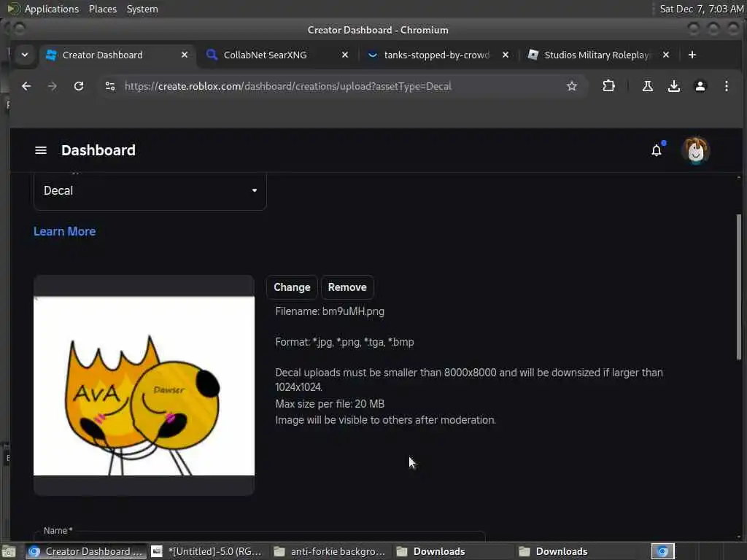Click the Format: *.jpg, *.png, *.tga, *.bmp text
Image resolution: width=747 pixels, height=560 pixels.
344,342
